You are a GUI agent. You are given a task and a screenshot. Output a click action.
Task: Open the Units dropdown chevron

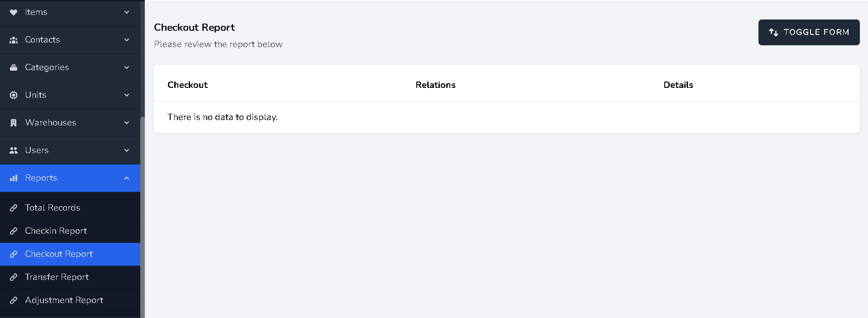click(x=127, y=95)
